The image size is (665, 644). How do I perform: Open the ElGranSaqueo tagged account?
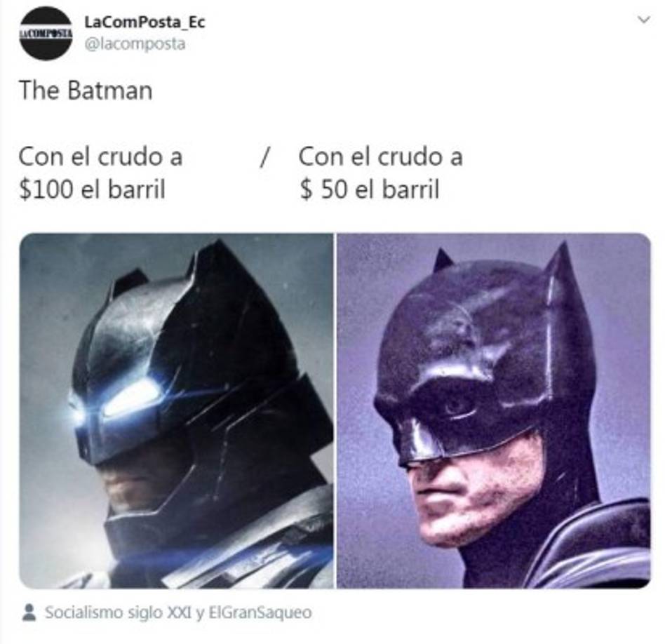tap(260, 612)
